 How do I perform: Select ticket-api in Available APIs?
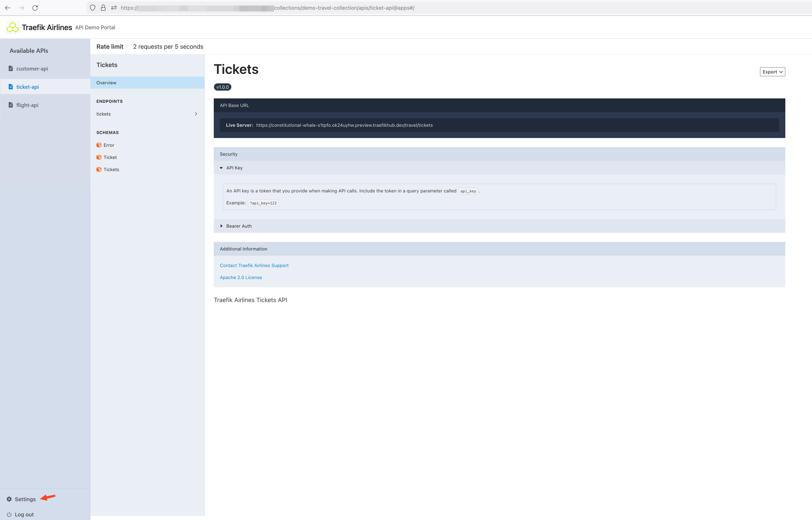pyautogui.click(x=27, y=87)
